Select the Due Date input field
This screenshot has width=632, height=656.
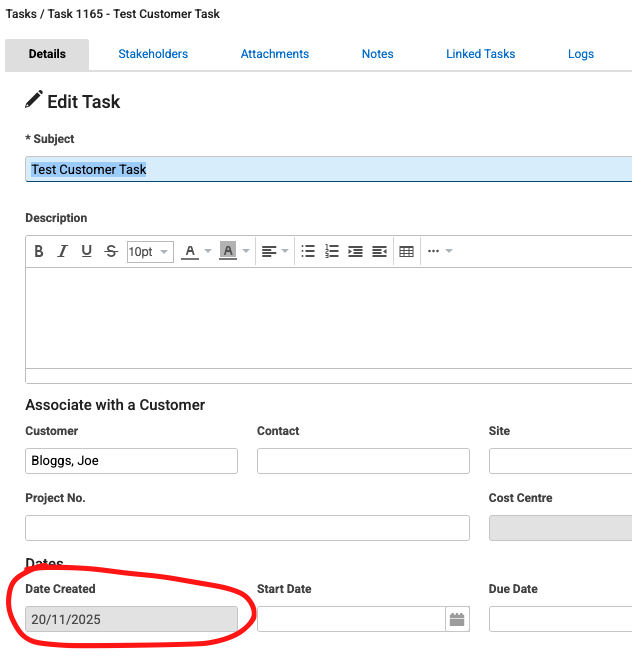click(560, 619)
